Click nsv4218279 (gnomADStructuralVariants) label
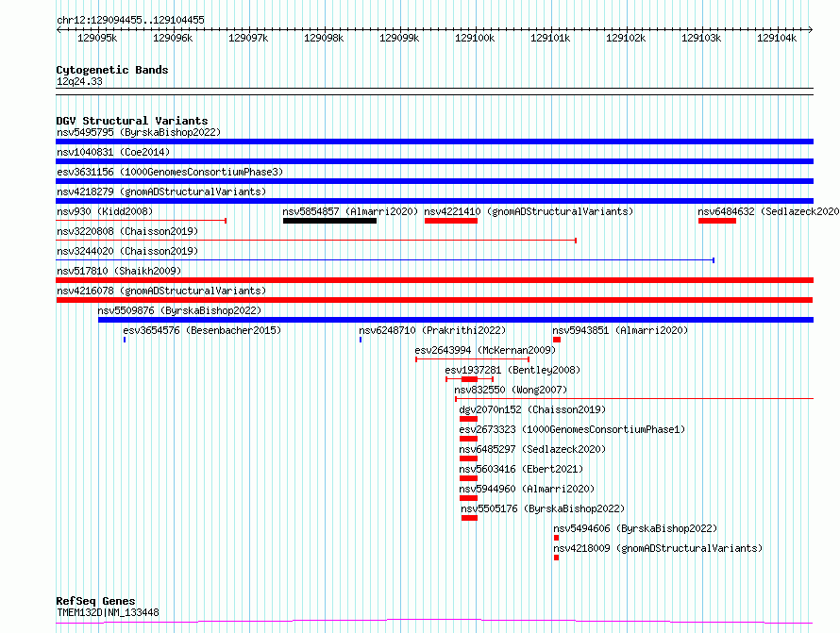Screen dimensions: 840x633 coord(161,192)
